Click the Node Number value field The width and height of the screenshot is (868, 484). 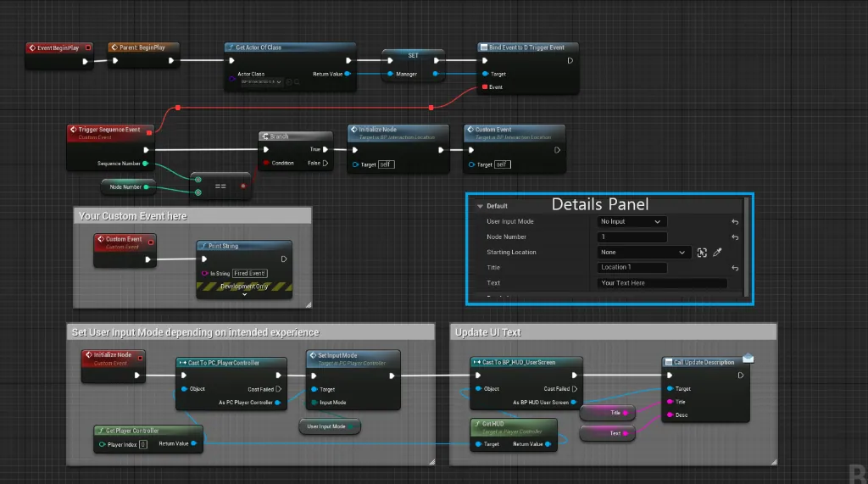[632, 237]
